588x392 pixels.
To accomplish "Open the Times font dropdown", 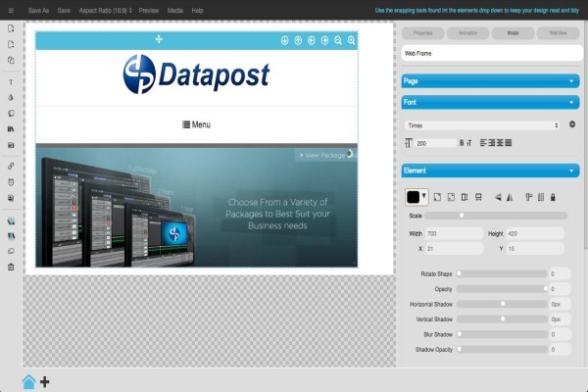I will [x=482, y=125].
